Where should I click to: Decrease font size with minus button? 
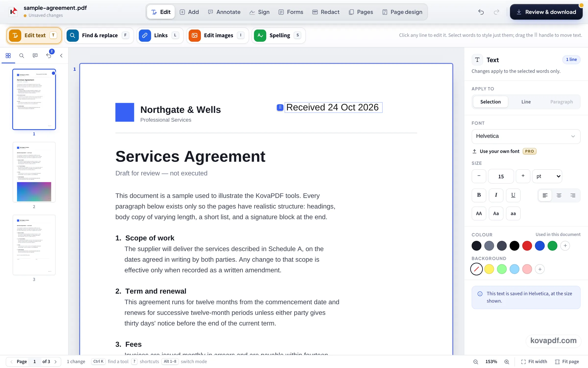pos(479,176)
